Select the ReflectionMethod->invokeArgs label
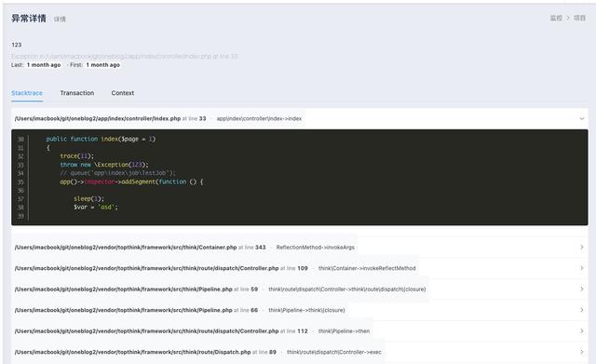The height and width of the screenshot is (364, 596). (x=315, y=248)
